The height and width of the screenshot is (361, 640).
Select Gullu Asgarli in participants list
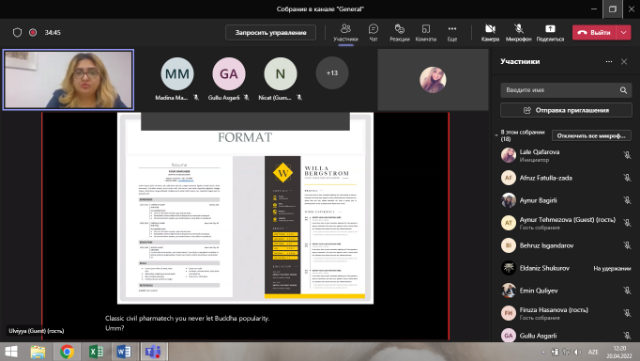pos(566,335)
